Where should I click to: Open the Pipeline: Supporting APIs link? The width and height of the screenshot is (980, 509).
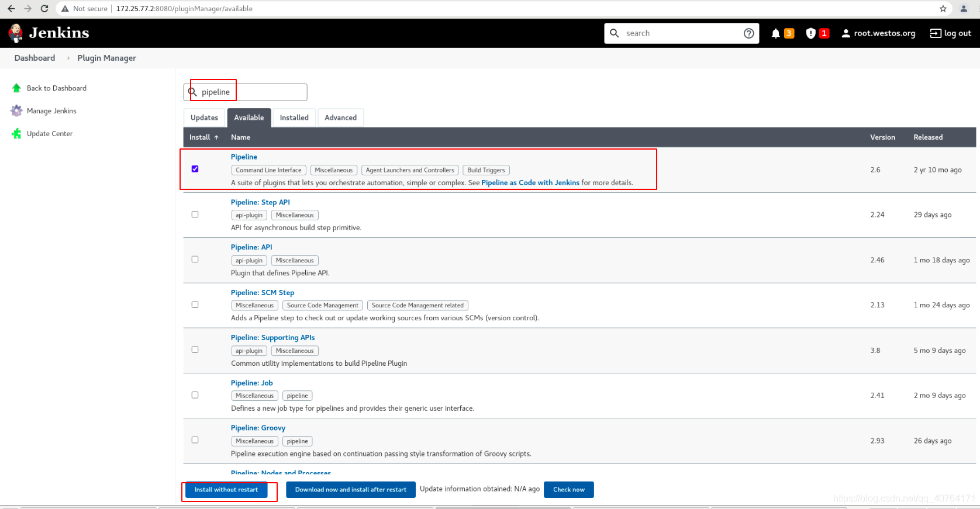pyautogui.click(x=272, y=338)
